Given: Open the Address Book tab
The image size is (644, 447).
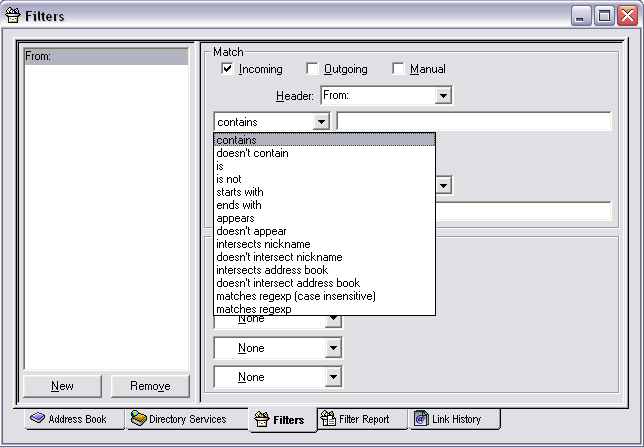Looking at the screenshot, I should (68, 419).
